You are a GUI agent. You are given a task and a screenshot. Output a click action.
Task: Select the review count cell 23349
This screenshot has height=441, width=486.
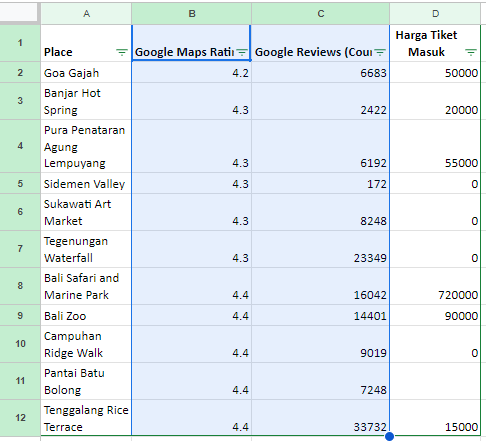(x=321, y=249)
